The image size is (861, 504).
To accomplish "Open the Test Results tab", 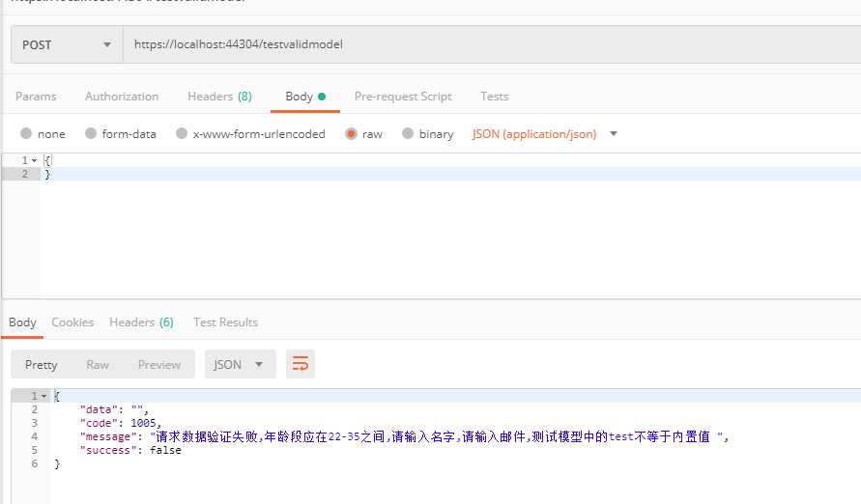I will point(225,322).
